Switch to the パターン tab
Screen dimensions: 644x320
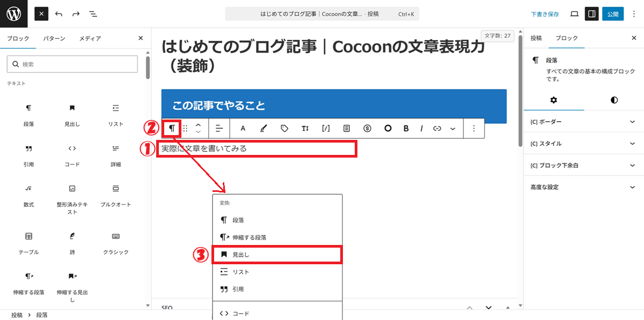(54, 39)
